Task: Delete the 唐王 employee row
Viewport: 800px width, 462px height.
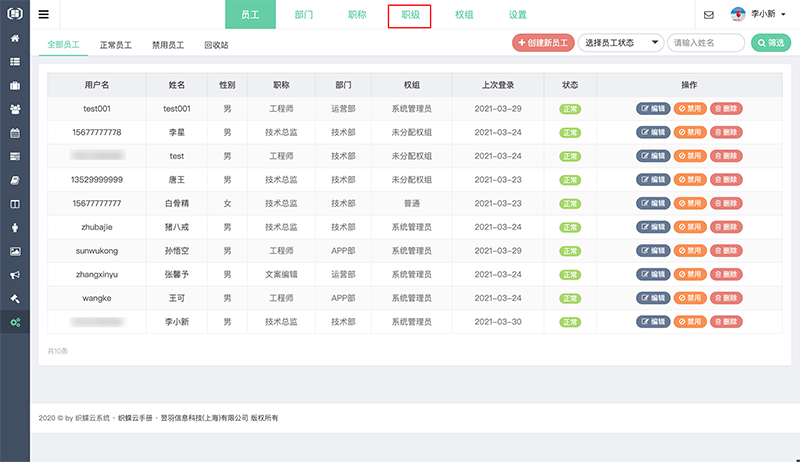Action: (726, 179)
